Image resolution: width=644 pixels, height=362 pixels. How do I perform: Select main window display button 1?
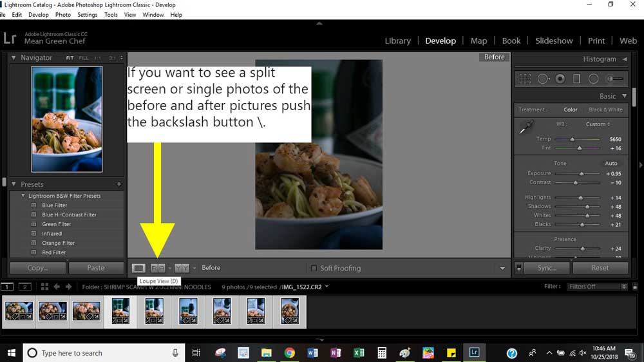coord(7,287)
